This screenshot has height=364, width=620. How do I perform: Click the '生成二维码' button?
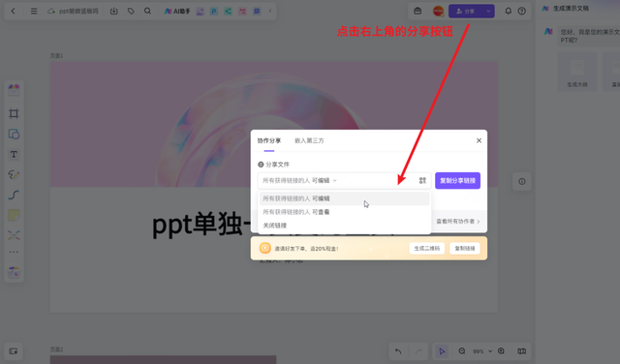tap(426, 248)
